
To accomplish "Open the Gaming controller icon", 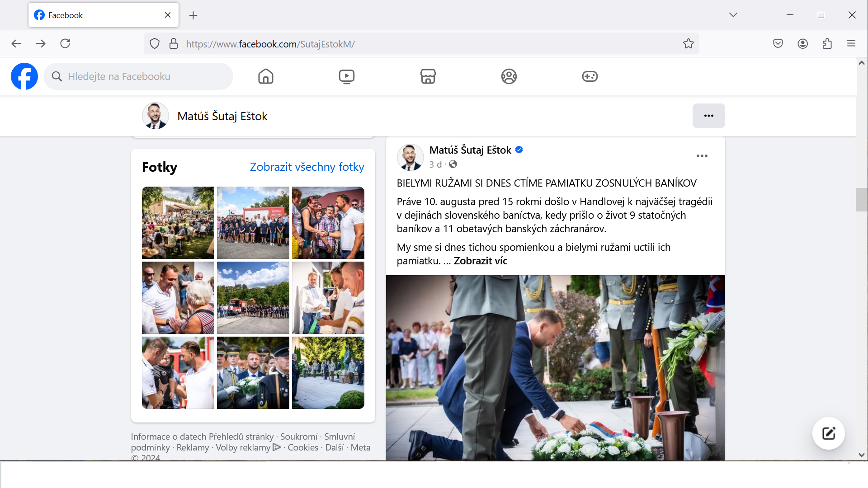I will pos(590,76).
